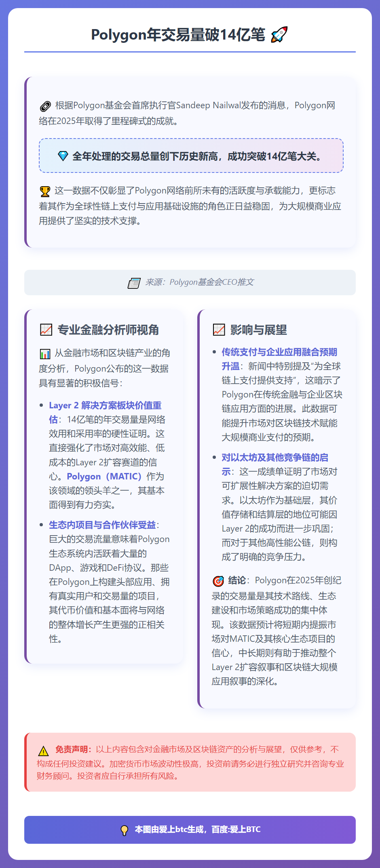
Task: Click heading 影响与展望
Action: [258, 330]
